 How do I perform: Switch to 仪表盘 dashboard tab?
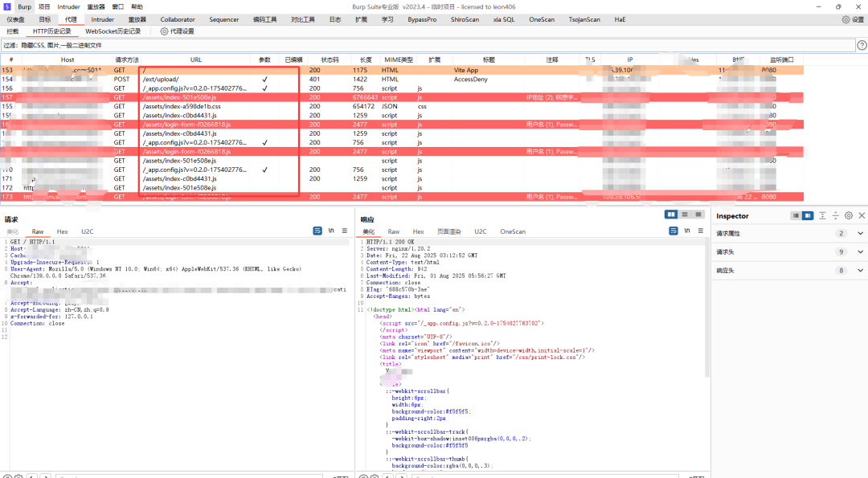15,19
